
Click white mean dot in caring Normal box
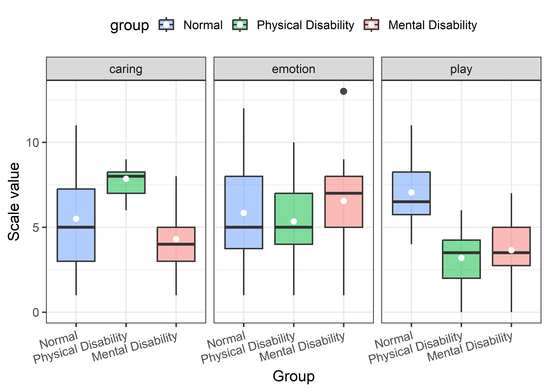[76, 219]
